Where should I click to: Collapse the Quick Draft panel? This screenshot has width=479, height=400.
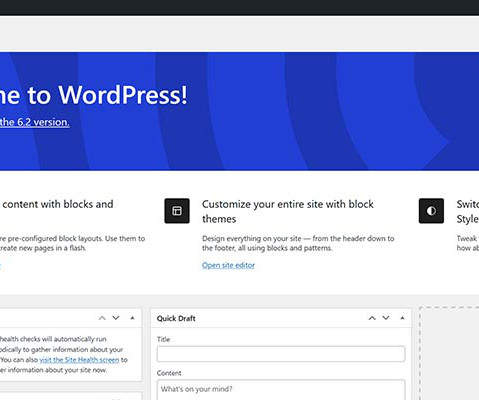(402, 318)
